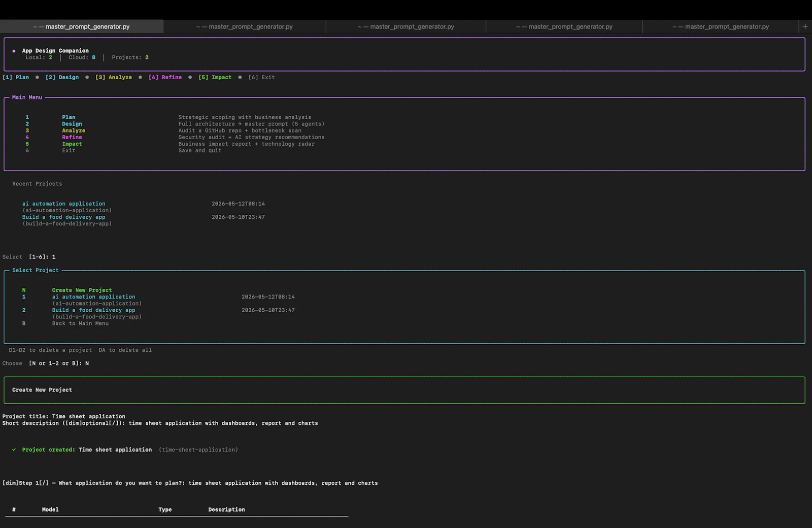The width and height of the screenshot is (812, 528).
Task: Click Exit entry in the Main Menu list
Action: coord(69,150)
